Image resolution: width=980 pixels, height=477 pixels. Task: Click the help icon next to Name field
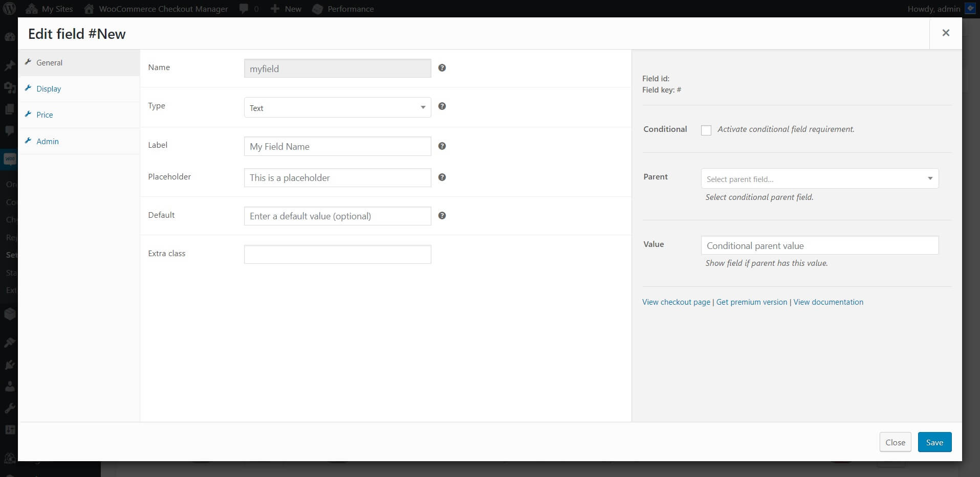pyautogui.click(x=442, y=67)
